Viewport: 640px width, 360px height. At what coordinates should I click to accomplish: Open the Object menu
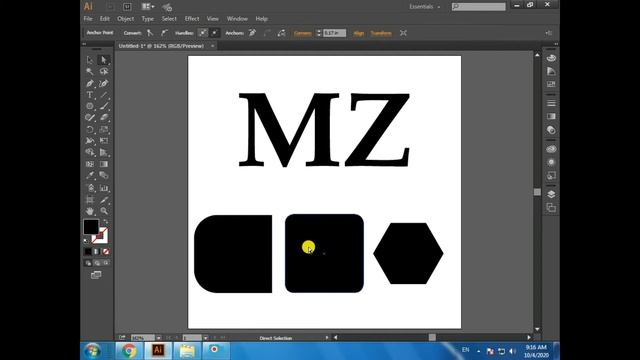coord(126,19)
